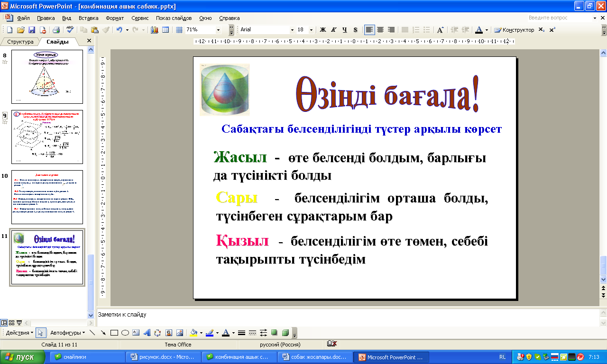Choose a dash style on the drawing toolbar

coord(252,333)
